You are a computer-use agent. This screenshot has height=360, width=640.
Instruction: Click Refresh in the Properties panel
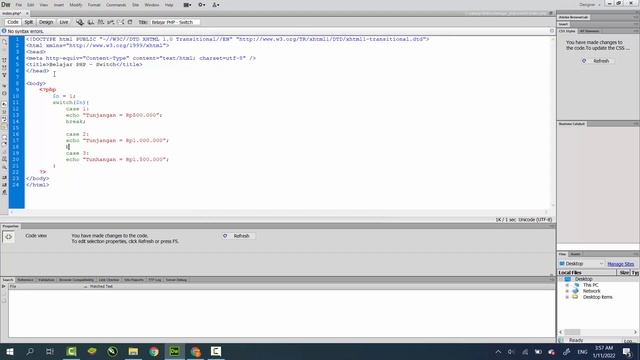click(x=238, y=236)
